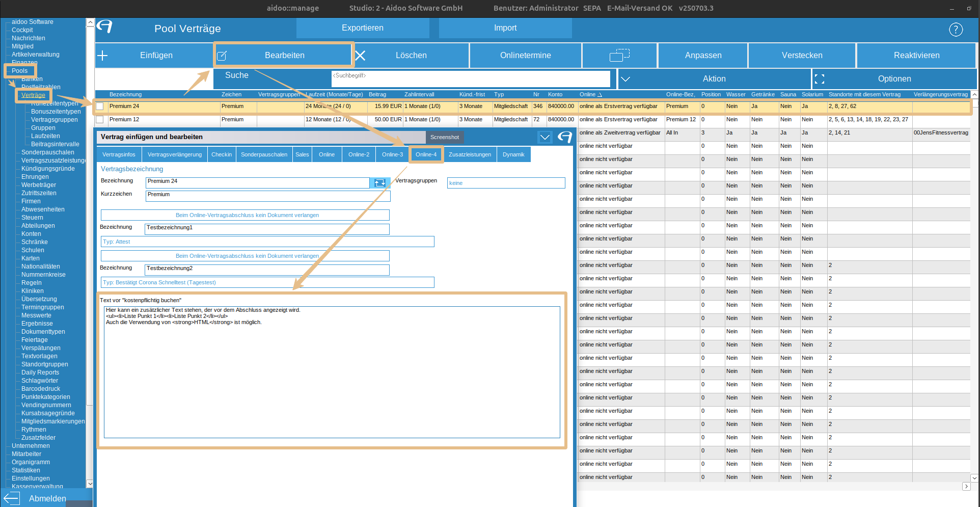Viewport: 980px width, 507px height.
Task: Click the Screenshot button in the dialog
Action: [445, 137]
